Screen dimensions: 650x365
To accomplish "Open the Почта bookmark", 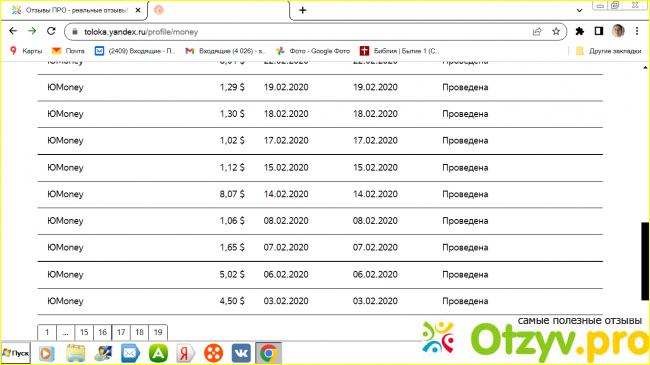I will point(68,51).
